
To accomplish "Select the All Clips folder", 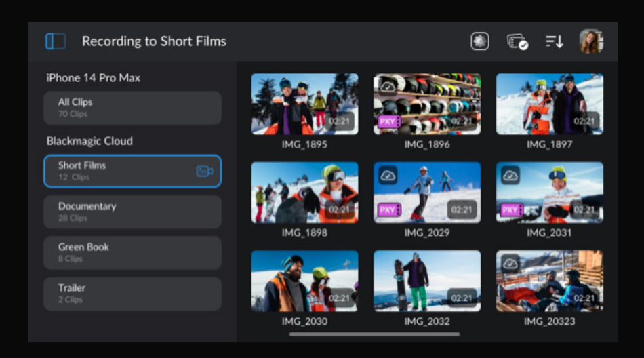I will (x=132, y=108).
